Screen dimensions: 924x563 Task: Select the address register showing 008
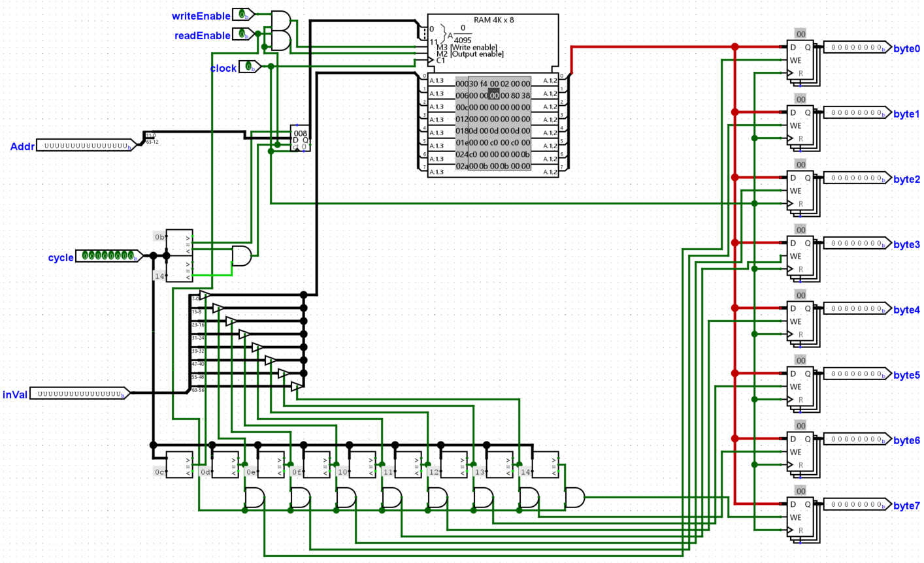click(x=301, y=138)
